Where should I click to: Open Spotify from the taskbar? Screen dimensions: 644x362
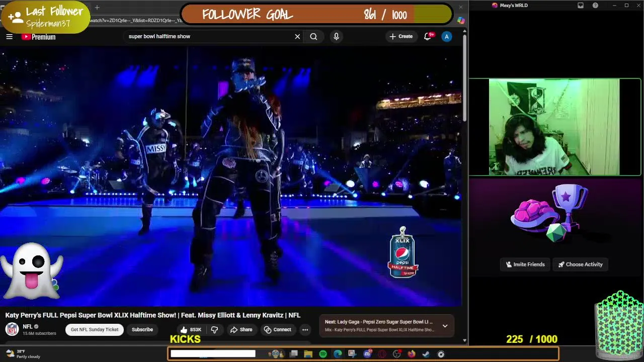tap(323, 354)
